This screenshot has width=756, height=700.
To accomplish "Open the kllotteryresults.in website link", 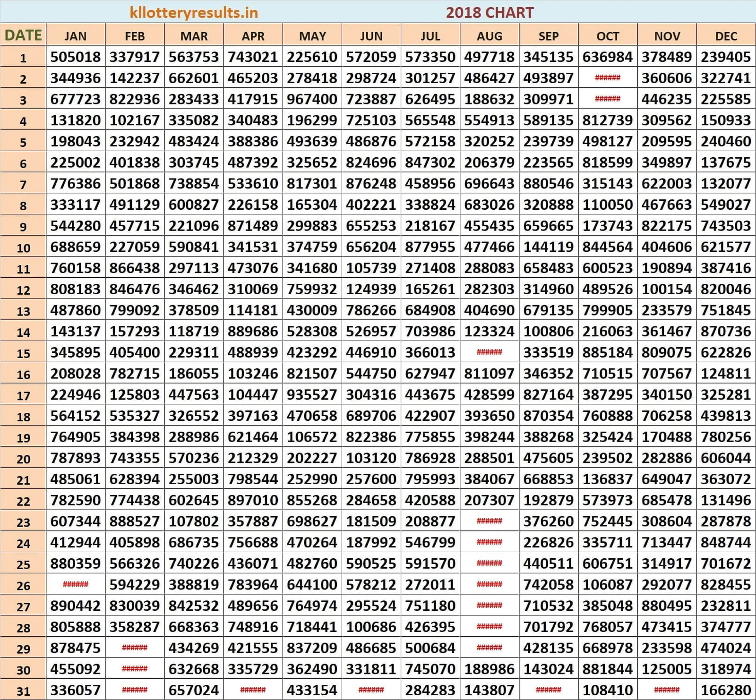I will pos(194,13).
